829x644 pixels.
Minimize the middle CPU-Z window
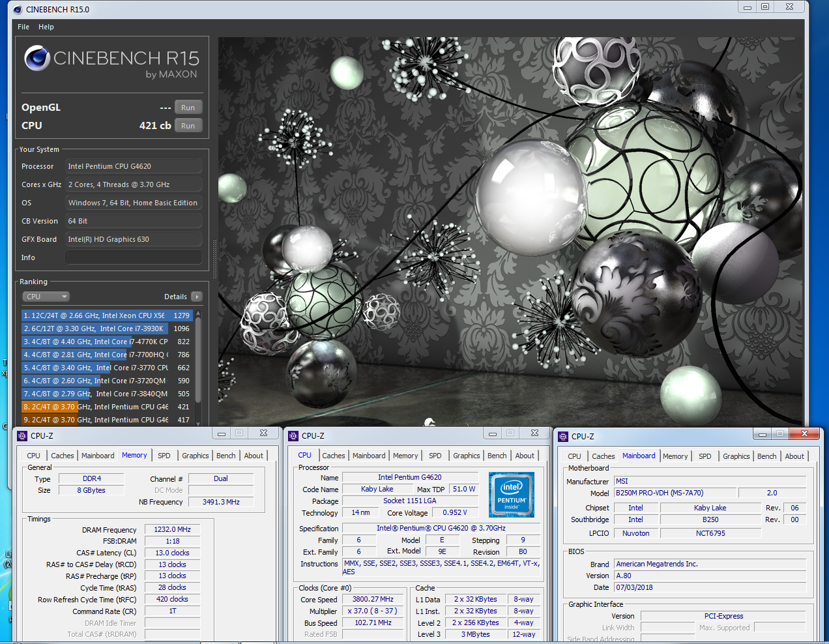click(x=493, y=433)
